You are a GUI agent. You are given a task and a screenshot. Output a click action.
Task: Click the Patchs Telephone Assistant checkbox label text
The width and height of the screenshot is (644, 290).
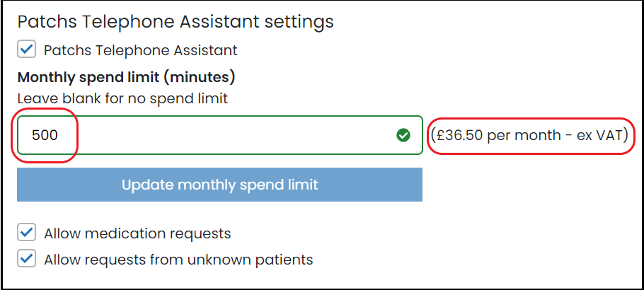140,50
